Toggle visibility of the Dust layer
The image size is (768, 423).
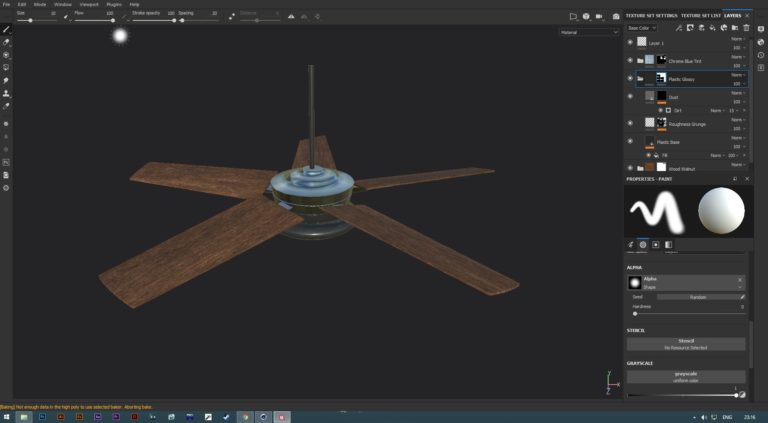tap(630, 96)
